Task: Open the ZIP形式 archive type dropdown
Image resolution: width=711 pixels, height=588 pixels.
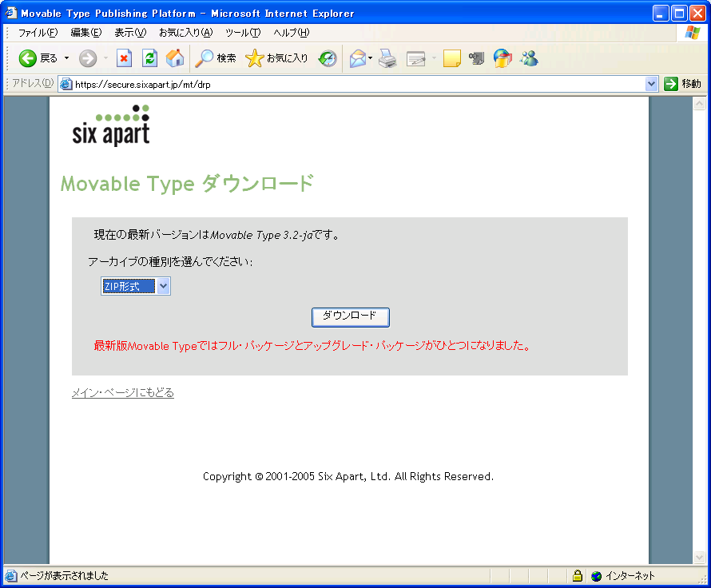Action: 136,286
